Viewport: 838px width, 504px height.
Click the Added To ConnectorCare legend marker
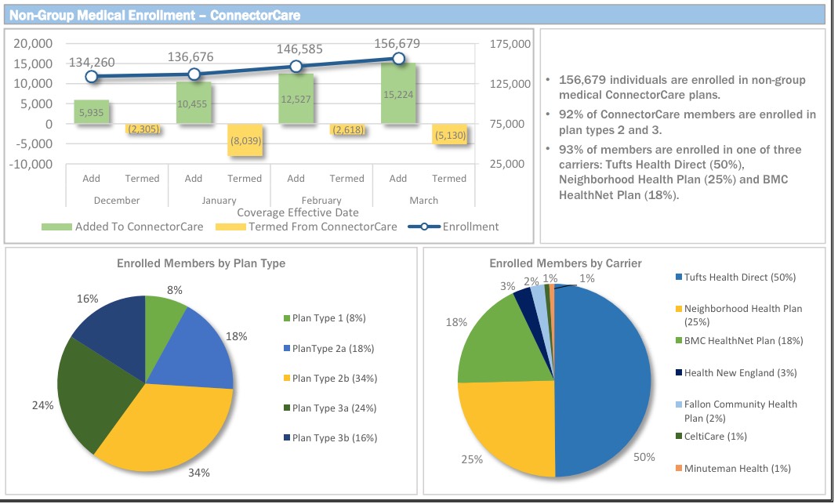[x=56, y=227]
